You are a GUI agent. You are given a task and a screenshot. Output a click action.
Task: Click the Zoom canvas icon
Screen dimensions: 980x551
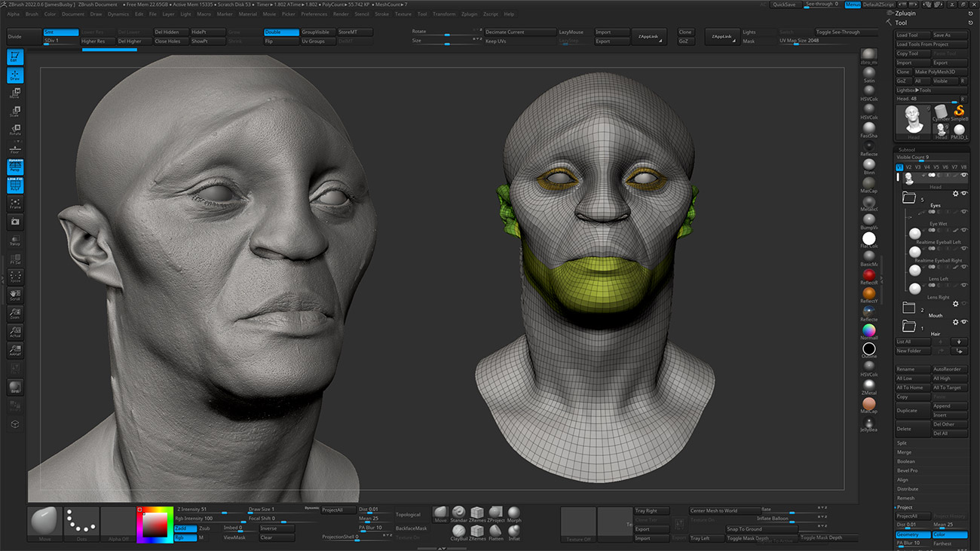pos(15,314)
